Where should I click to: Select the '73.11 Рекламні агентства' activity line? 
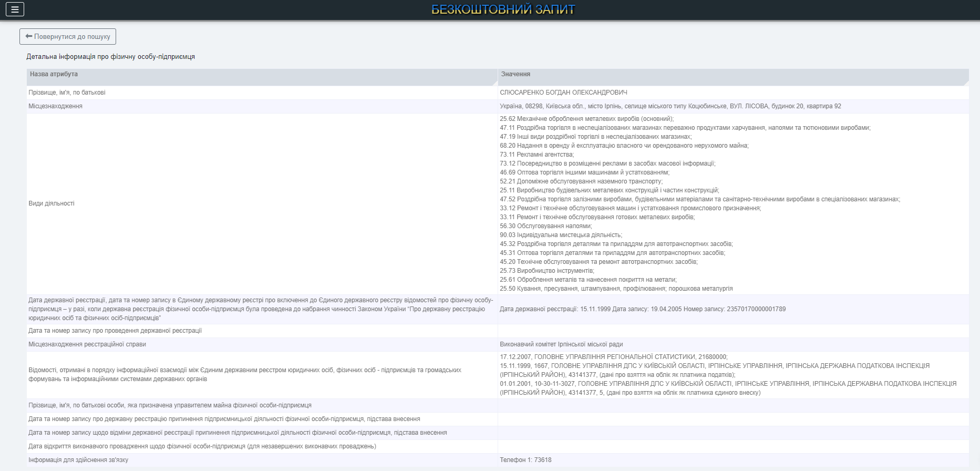(537, 155)
